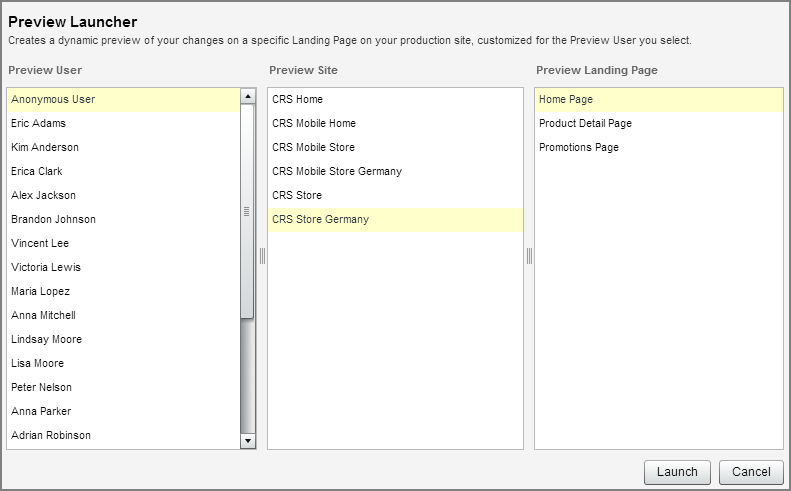Select Home Page as landing page

point(566,100)
